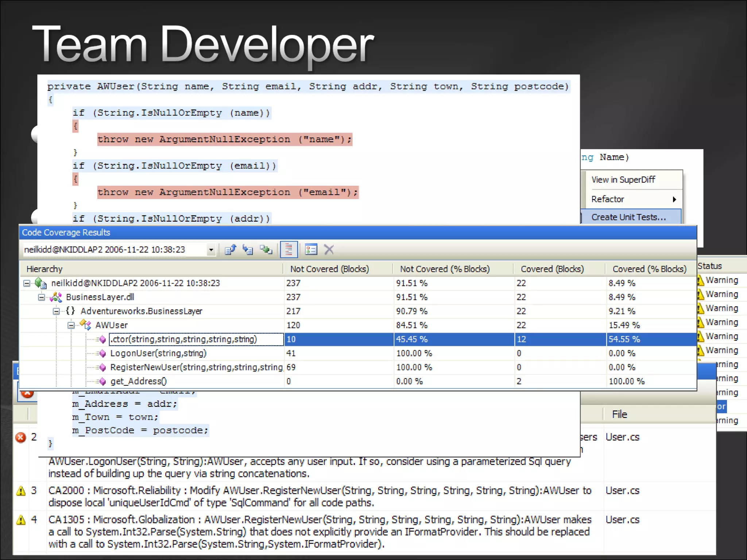The width and height of the screenshot is (747, 560).
Task: Click the LogonUser method purple icon
Action: coord(102,353)
